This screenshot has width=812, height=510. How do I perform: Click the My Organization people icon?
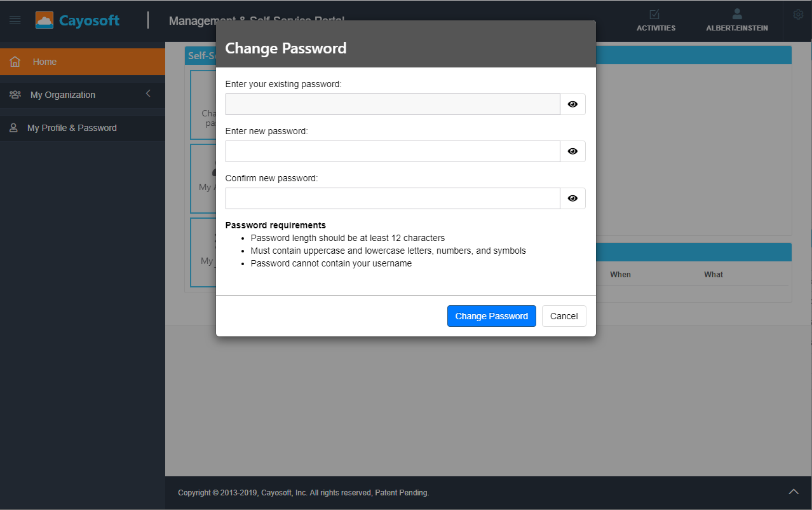tap(15, 94)
